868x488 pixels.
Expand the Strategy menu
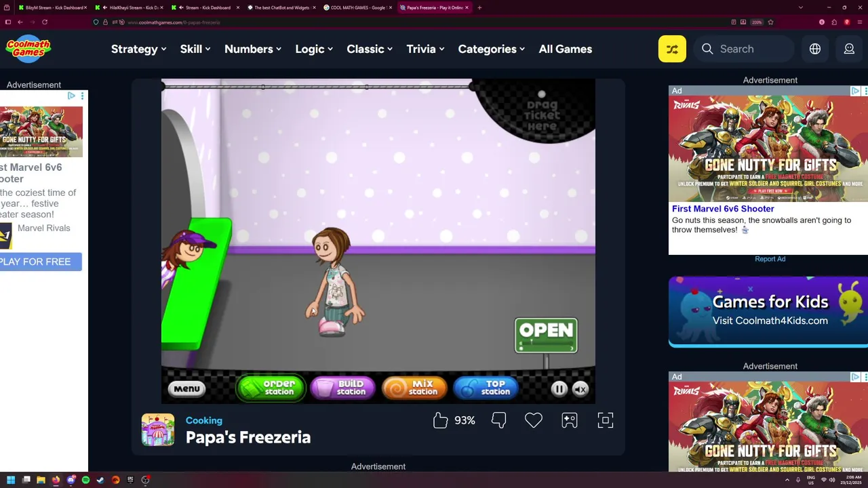pyautogui.click(x=139, y=49)
